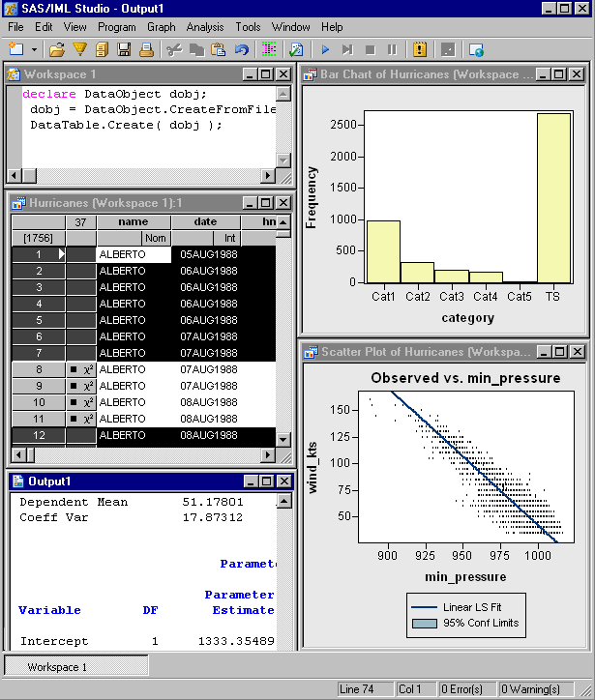Open the Graph menu
The width and height of the screenshot is (595, 700).
coord(162,27)
